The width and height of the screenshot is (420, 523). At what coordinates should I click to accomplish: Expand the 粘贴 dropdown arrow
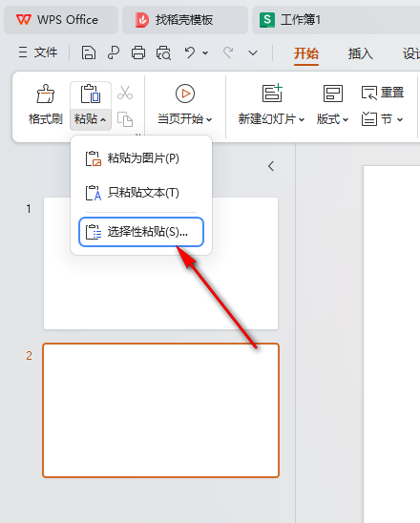click(x=103, y=119)
